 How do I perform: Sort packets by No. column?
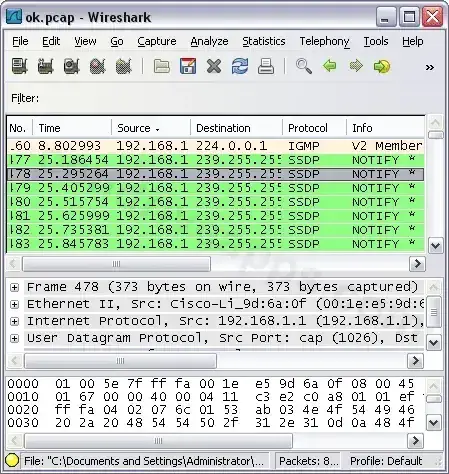19,128
